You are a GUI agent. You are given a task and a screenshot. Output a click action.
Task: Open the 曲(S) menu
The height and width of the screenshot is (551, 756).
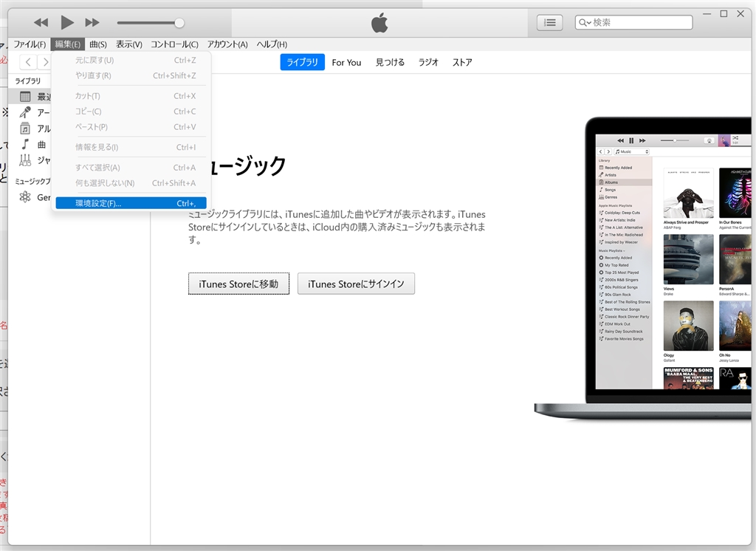coord(98,44)
